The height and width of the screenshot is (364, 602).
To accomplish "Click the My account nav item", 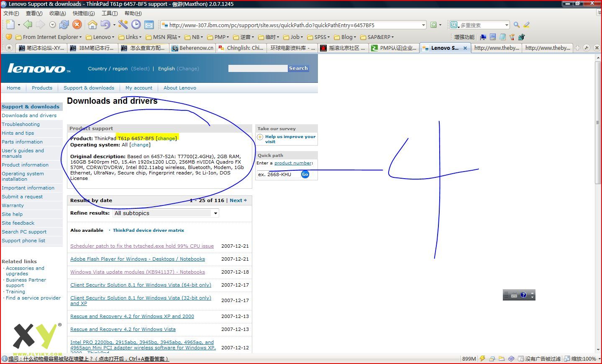I will click(139, 88).
